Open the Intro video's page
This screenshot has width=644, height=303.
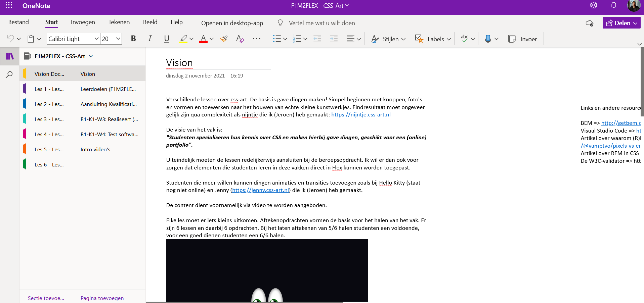[109, 149]
